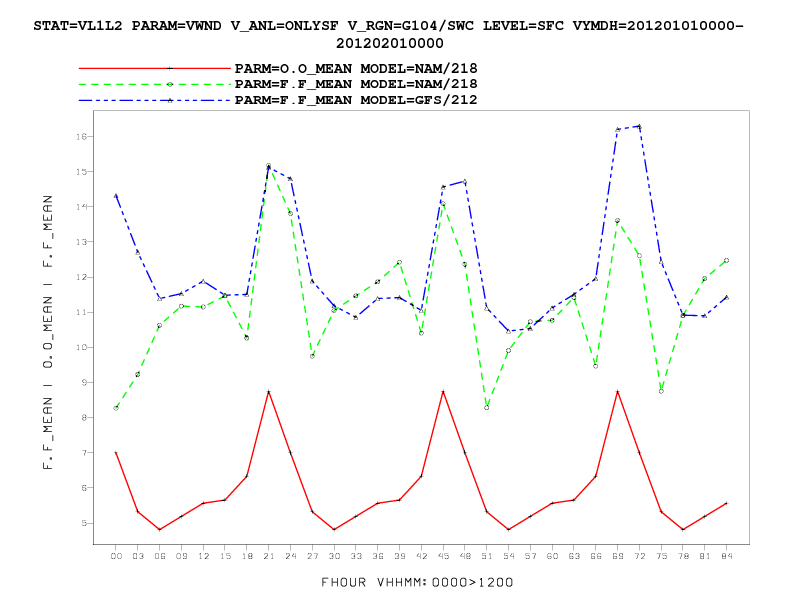Click the red solid line sample in legend
The height and width of the screenshot is (612, 792).
coord(155,68)
